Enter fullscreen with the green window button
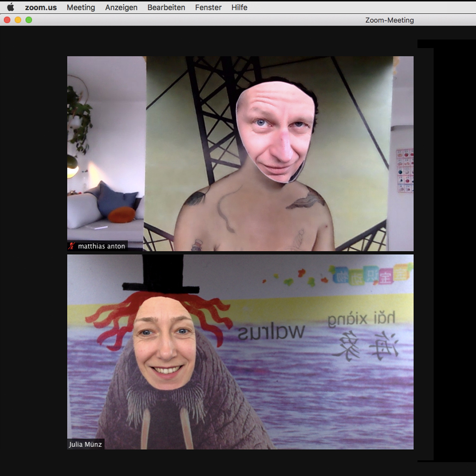Image resolution: width=476 pixels, height=476 pixels. [x=29, y=20]
